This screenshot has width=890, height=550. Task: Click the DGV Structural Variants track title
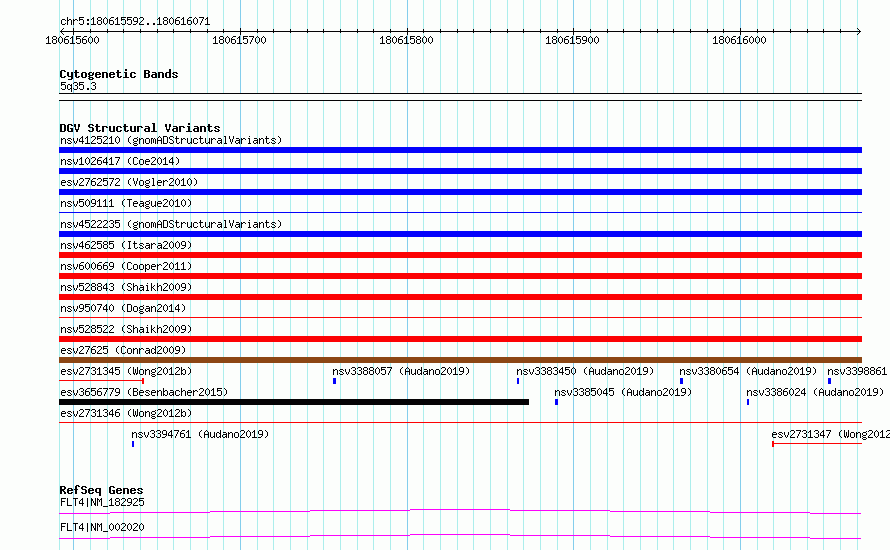[x=140, y=128]
